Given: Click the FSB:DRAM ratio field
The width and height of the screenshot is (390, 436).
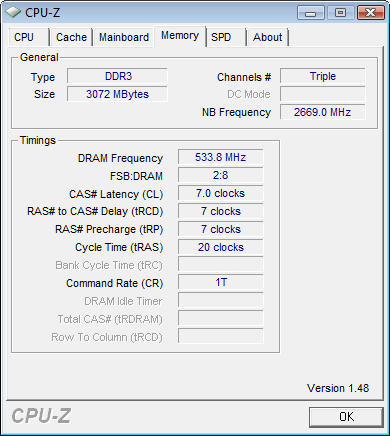Looking at the screenshot, I should [x=221, y=175].
